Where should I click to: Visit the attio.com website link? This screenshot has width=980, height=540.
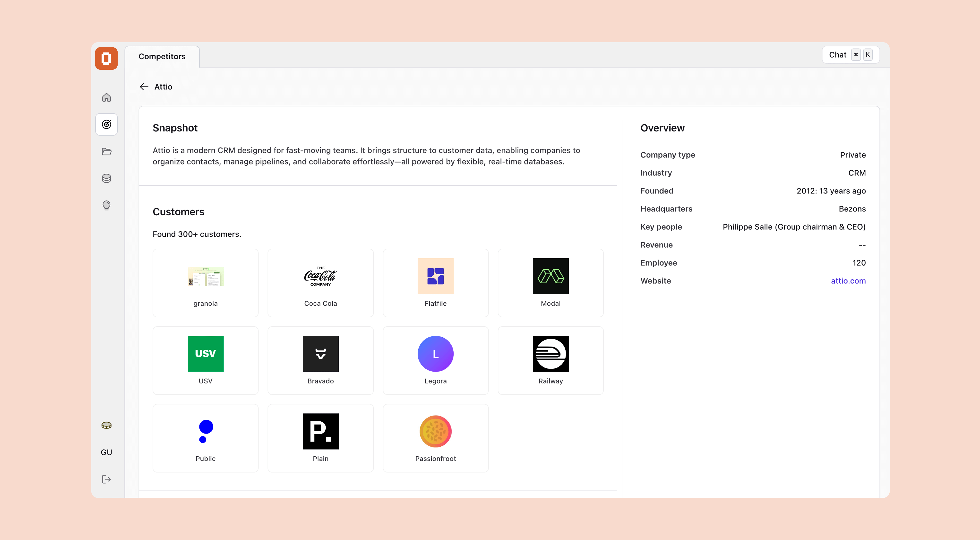point(848,281)
